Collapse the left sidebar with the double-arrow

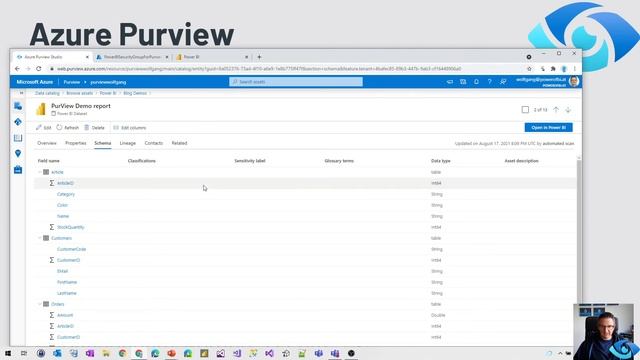[x=21, y=93]
